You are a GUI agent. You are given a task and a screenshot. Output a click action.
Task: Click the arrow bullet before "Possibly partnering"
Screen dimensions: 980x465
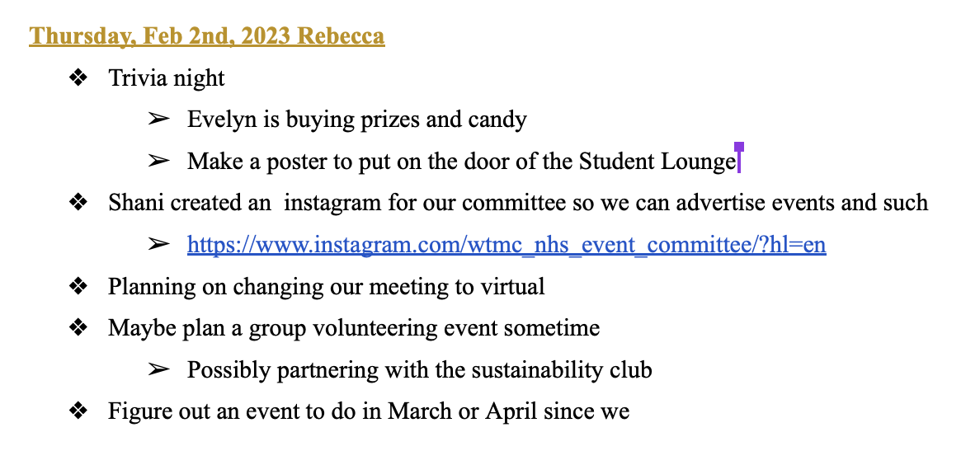tap(158, 370)
